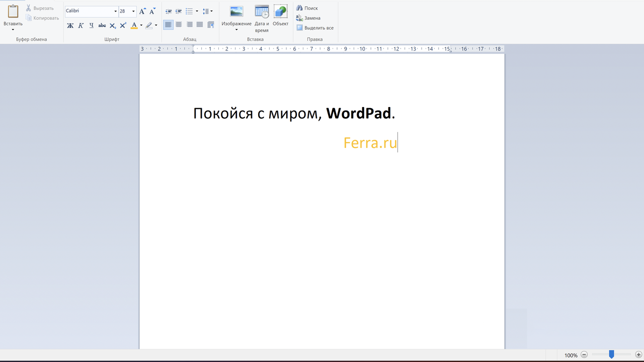Click the Вставить (Paste) clipboard icon

pyautogui.click(x=13, y=12)
